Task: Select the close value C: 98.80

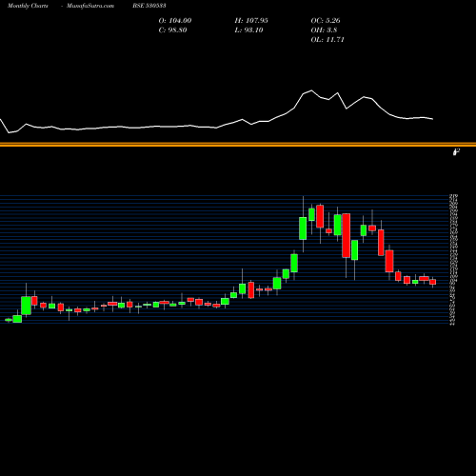Action: tap(172, 30)
